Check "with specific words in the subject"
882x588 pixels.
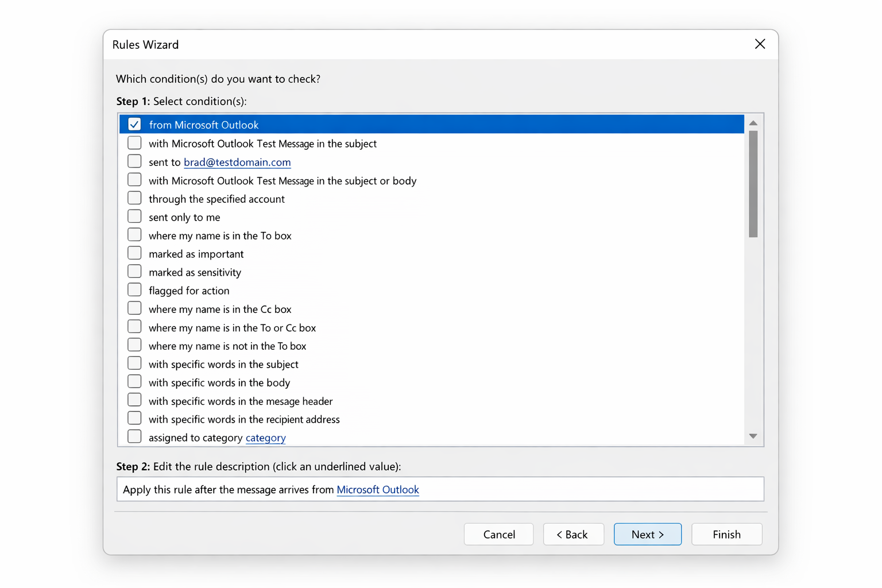click(134, 363)
